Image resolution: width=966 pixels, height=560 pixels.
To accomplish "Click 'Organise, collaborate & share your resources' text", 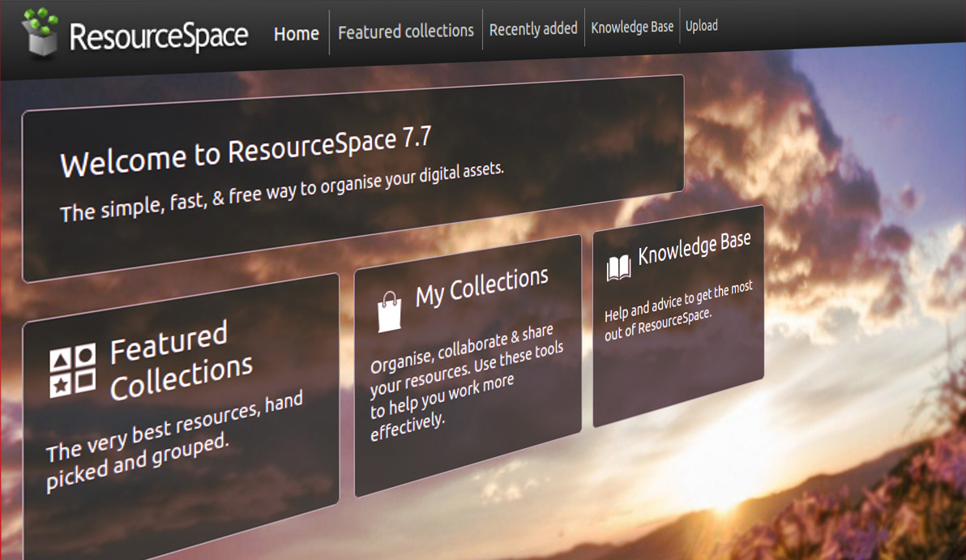I will point(466,383).
